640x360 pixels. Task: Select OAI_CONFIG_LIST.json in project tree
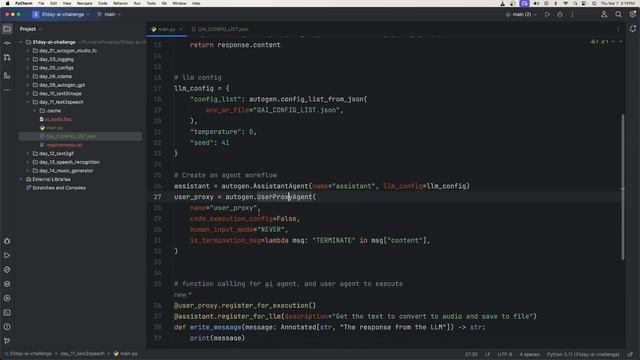71,136
